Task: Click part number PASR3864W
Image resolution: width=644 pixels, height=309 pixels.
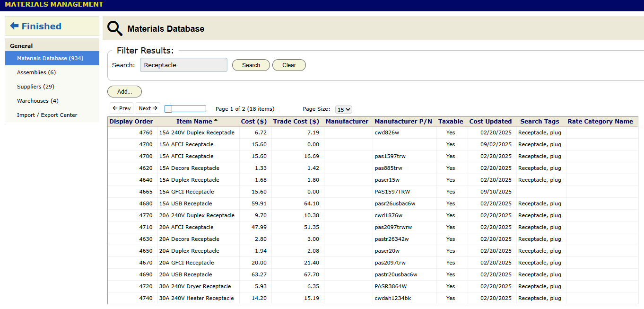Action: tap(391, 286)
